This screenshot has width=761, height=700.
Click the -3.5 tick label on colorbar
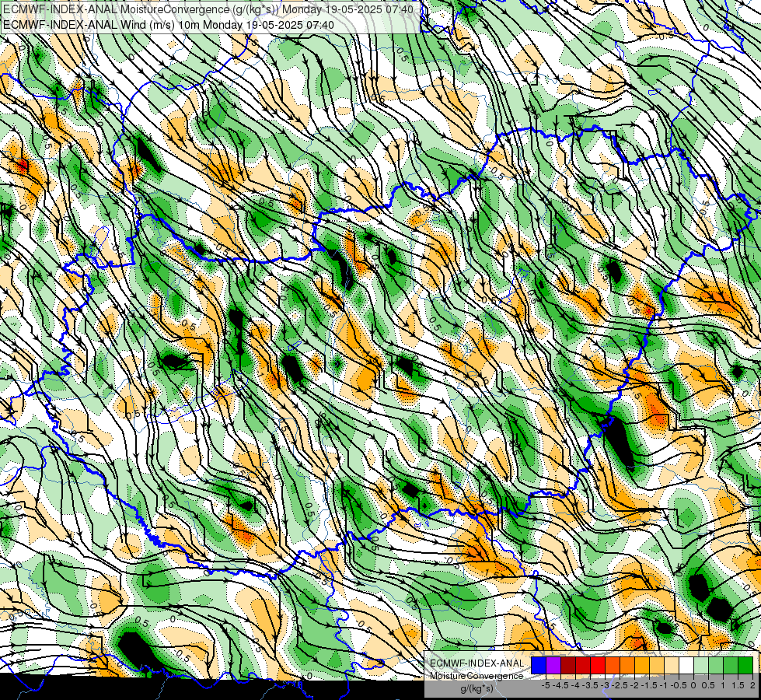point(590,685)
